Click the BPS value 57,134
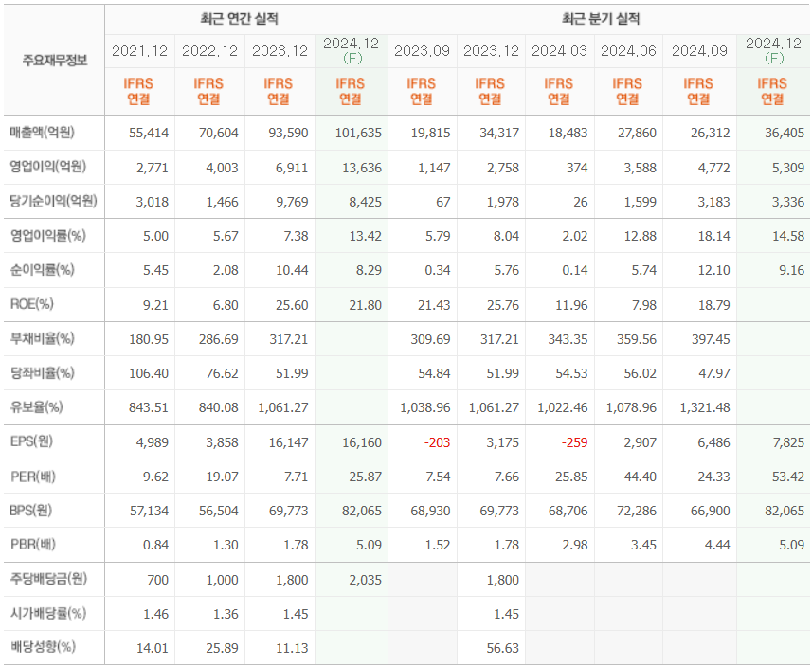812x666 pixels. tap(149, 512)
